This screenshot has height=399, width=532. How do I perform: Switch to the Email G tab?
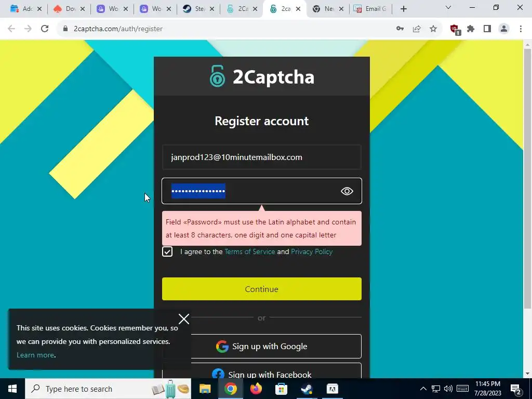(x=370, y=9)
